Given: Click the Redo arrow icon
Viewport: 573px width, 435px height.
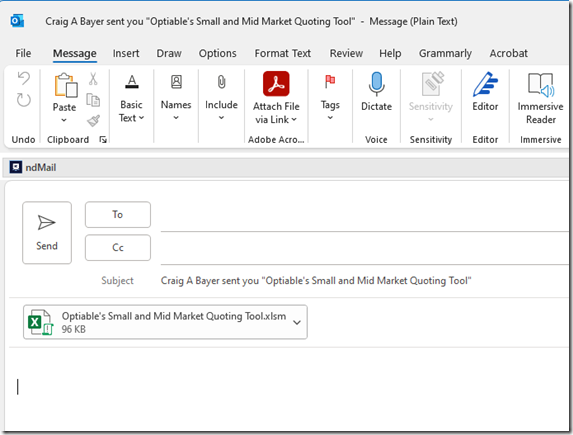Looking at the screenshot, I should point(24,100).
